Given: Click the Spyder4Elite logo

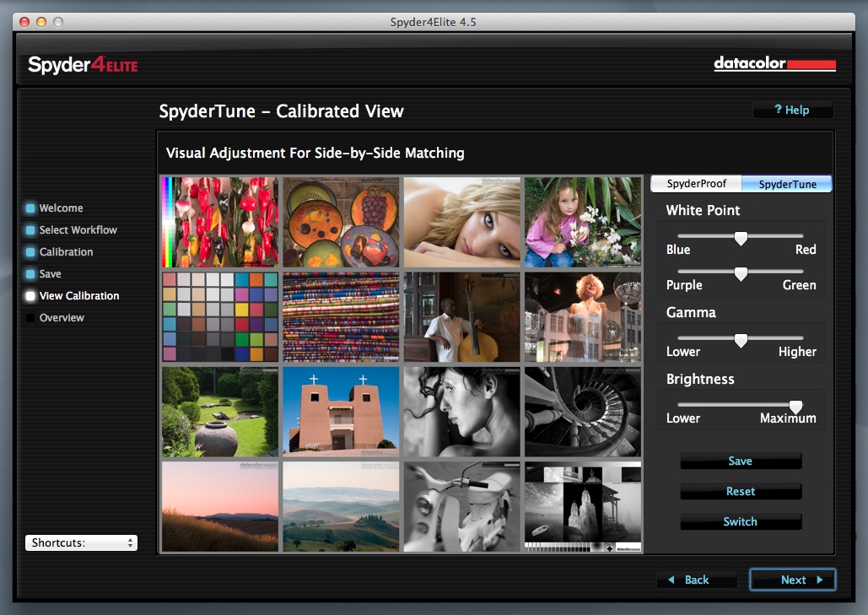Looking at the screenshot, I should click(x=83, y=65).
